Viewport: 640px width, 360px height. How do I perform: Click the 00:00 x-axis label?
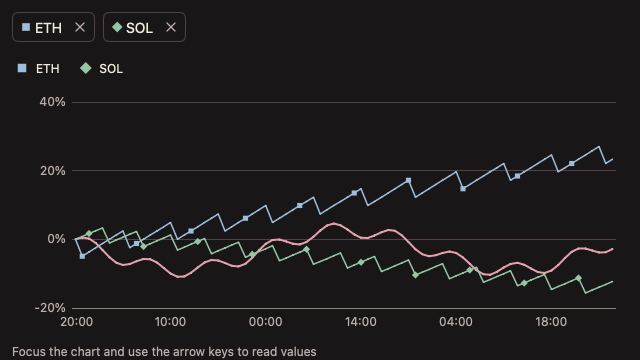(x=265, y=322)
